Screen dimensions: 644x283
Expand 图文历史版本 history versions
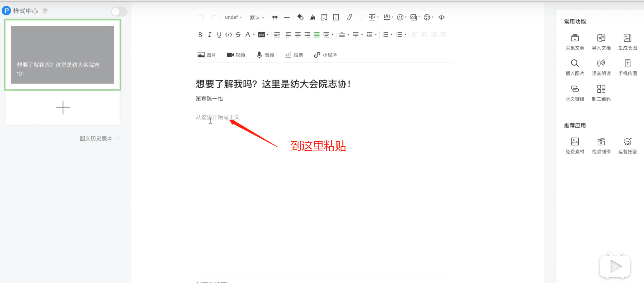(100, 138)
